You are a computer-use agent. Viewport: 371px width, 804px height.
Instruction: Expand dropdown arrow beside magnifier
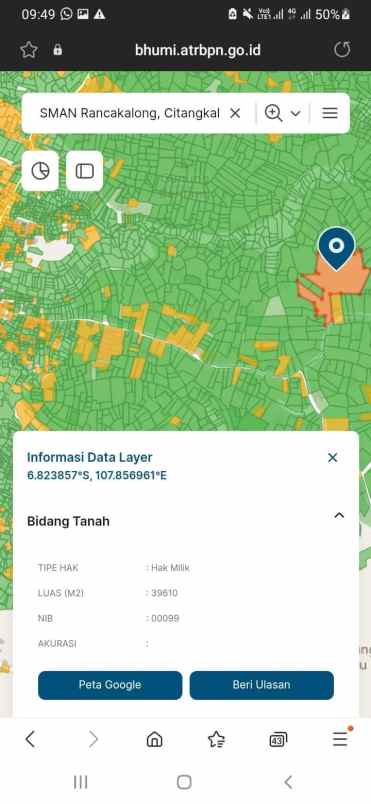click(296, 113)
